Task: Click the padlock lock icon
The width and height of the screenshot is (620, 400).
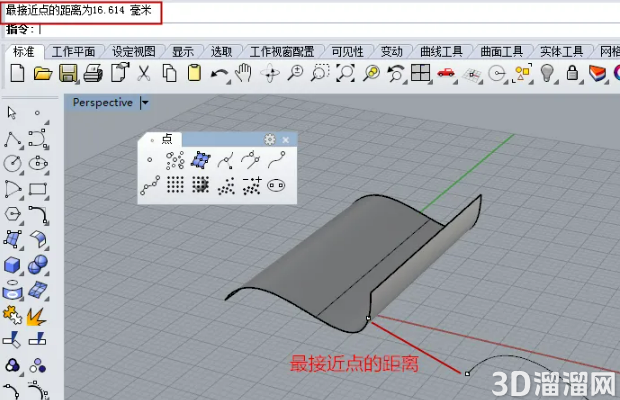Action: pyautogui.click(x=572, y=73)
